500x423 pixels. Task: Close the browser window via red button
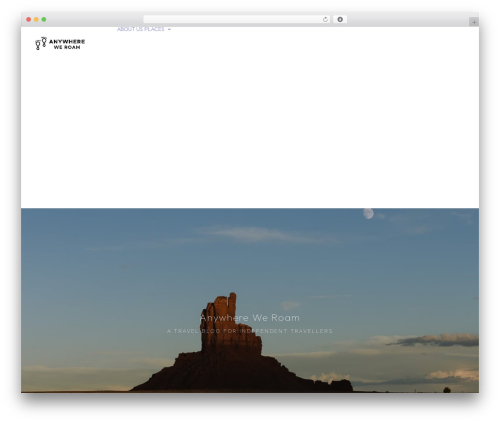click(x=29, y=19)
